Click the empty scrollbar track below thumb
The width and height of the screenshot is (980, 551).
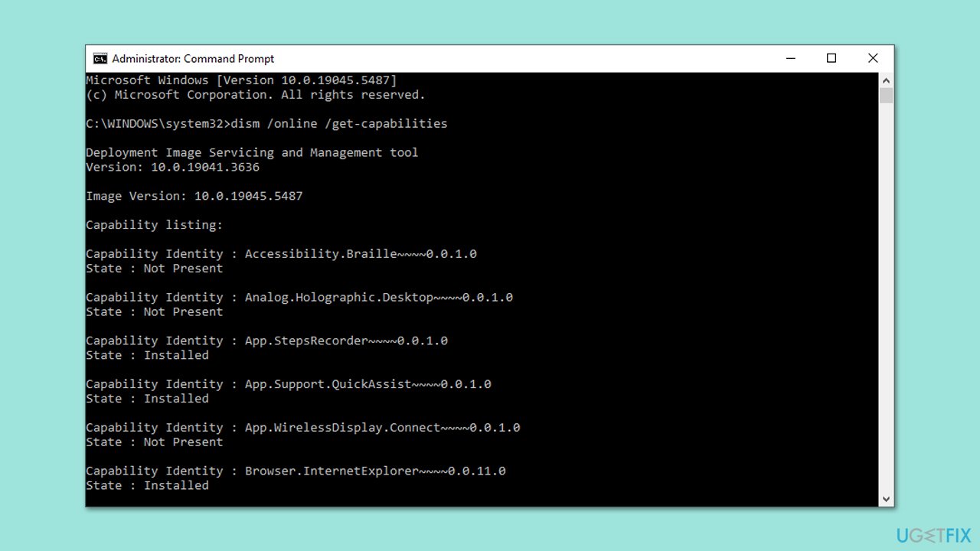pyautogui.click(x=886, y=298)
